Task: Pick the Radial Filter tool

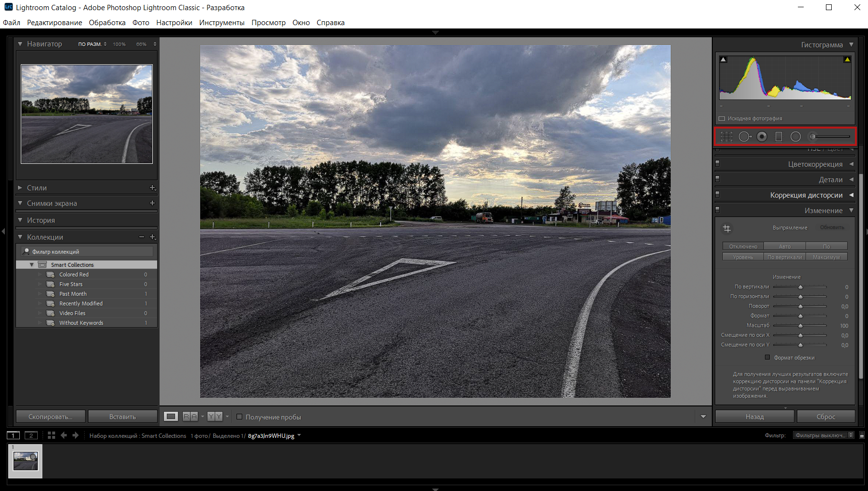Action: coord(795,137)
